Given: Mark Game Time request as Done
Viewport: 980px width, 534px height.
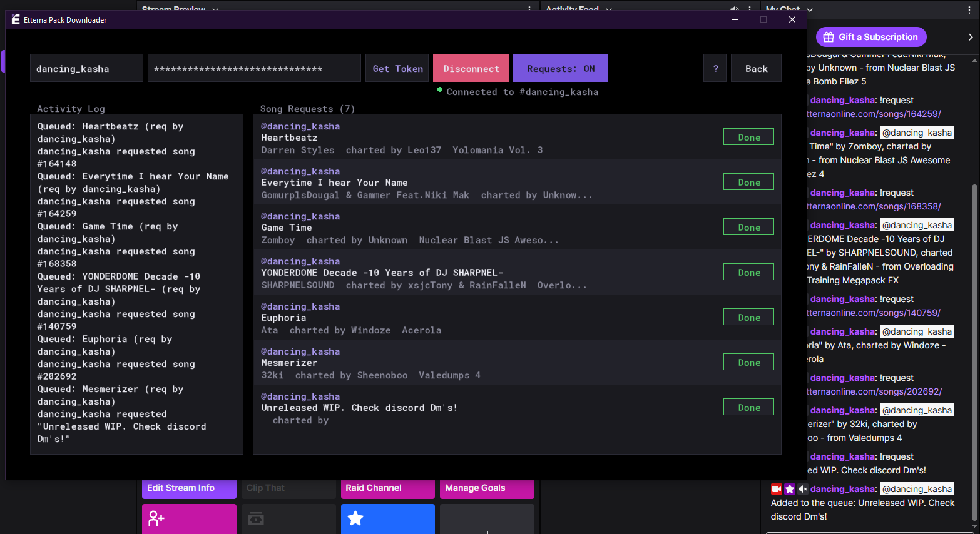Looking at the screenshot, I should click(x=748, y=227).
